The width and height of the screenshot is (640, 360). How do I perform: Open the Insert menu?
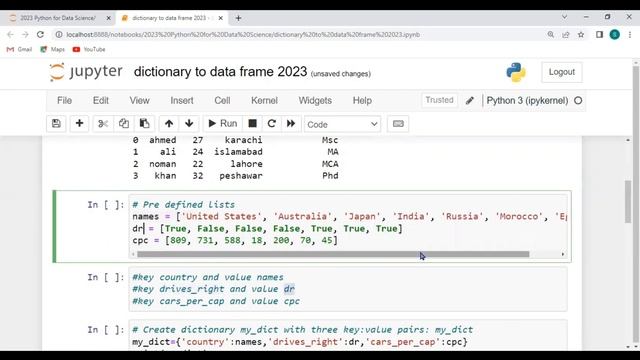pyautogui.click(x=182, y=100)
